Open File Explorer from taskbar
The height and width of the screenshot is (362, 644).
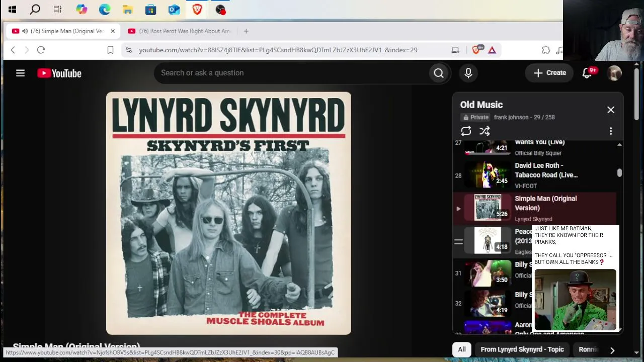tap(128, 9)
